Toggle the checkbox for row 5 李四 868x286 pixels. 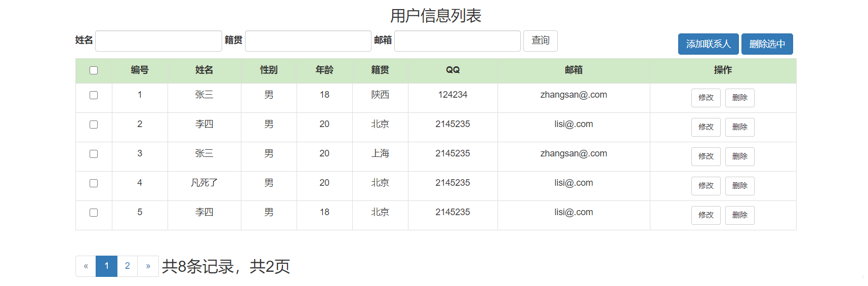94,213
